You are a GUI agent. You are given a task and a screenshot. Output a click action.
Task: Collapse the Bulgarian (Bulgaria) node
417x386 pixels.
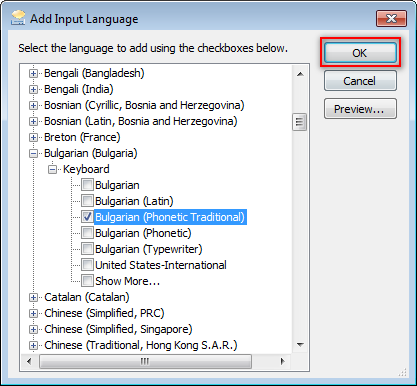pyautogui.click(x=33, y=153)
